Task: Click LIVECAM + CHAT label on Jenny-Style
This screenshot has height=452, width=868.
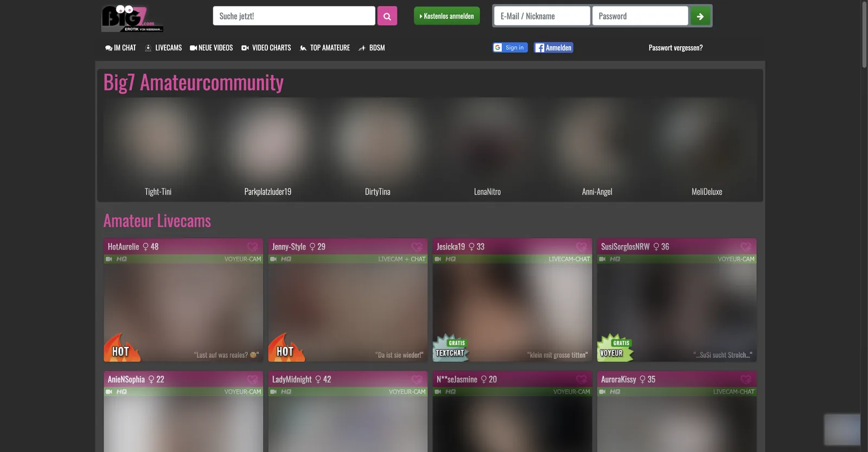Action: tap(402, 259)
